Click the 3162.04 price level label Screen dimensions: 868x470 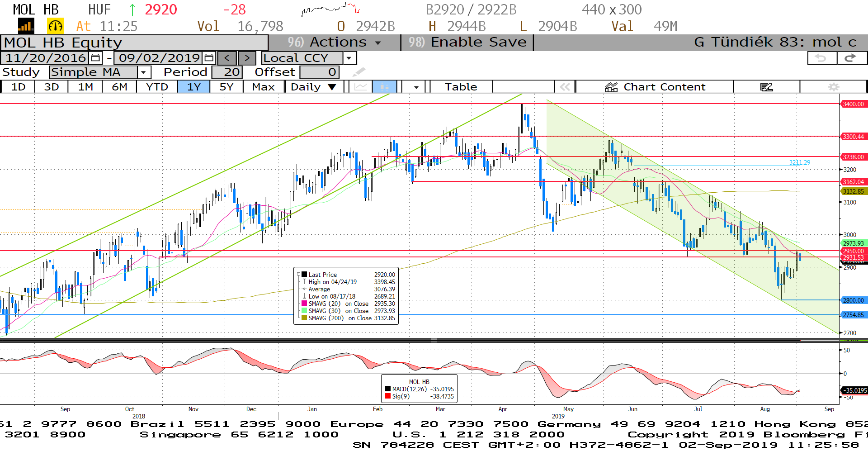[x=853, y=182]
